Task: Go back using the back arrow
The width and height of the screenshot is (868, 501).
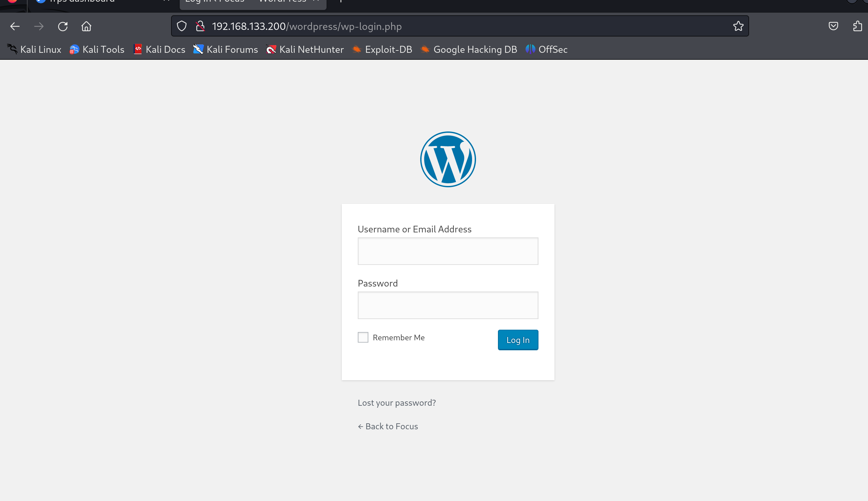Action: point(15,26)
